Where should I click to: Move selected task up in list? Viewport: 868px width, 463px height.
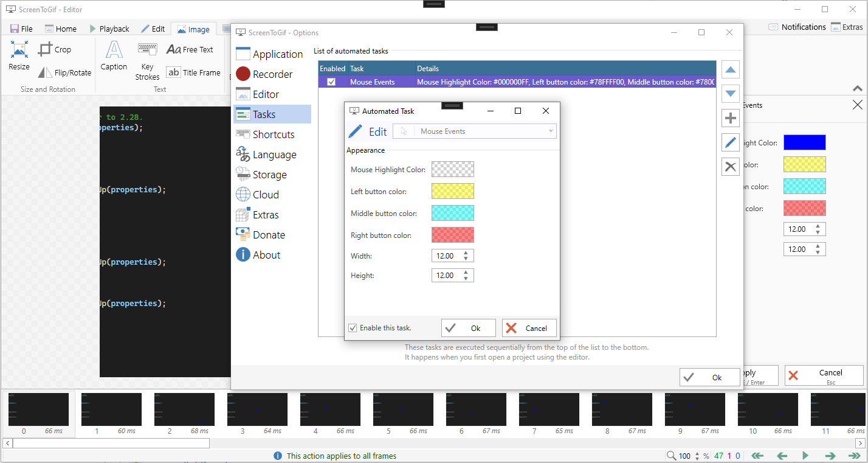pos(731,70)
